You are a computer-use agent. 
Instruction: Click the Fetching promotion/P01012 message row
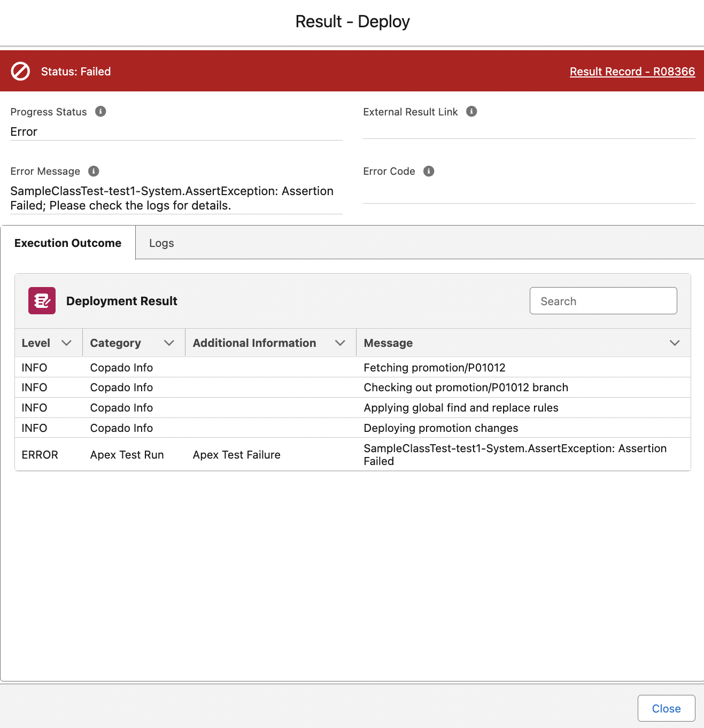point(434,368)
